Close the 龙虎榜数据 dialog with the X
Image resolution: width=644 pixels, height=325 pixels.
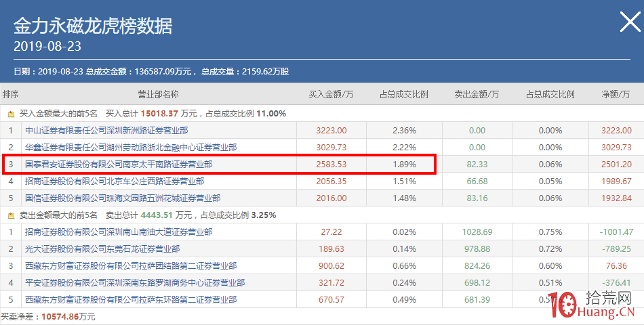click(630, 22)
